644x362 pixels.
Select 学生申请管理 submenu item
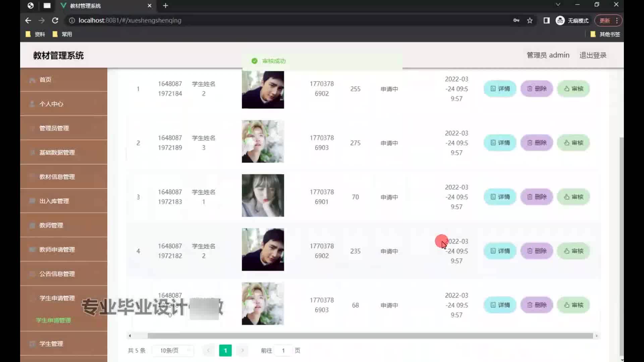[x=53, y=320]
